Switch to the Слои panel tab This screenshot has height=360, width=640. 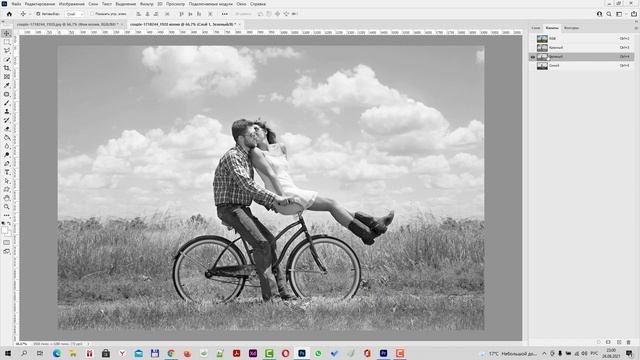click(536, 28)
